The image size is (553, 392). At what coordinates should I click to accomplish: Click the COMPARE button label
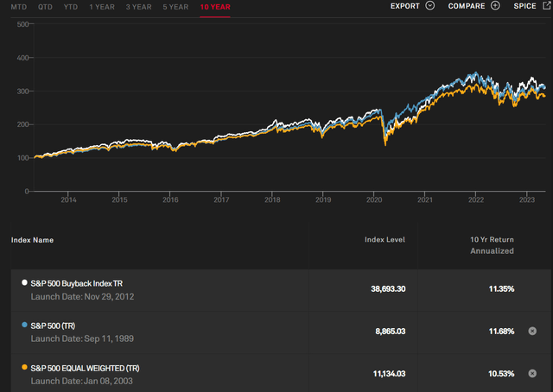pos(467,6)
